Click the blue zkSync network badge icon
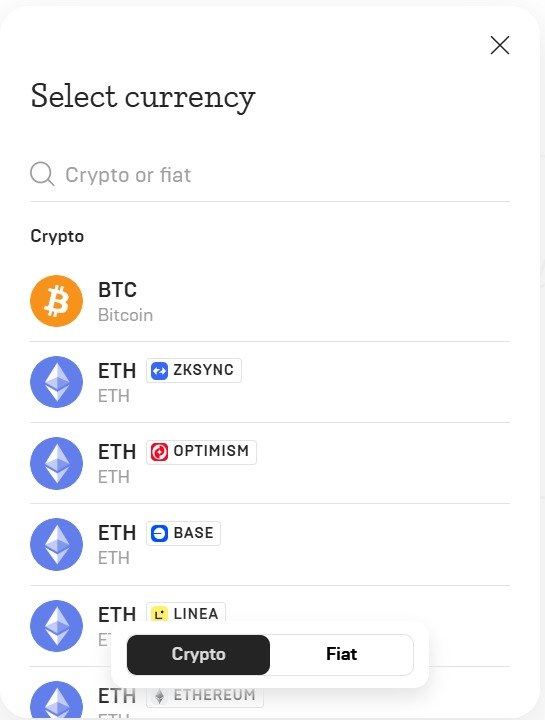Screen dimensions: 545x720 tap(159, 371)
